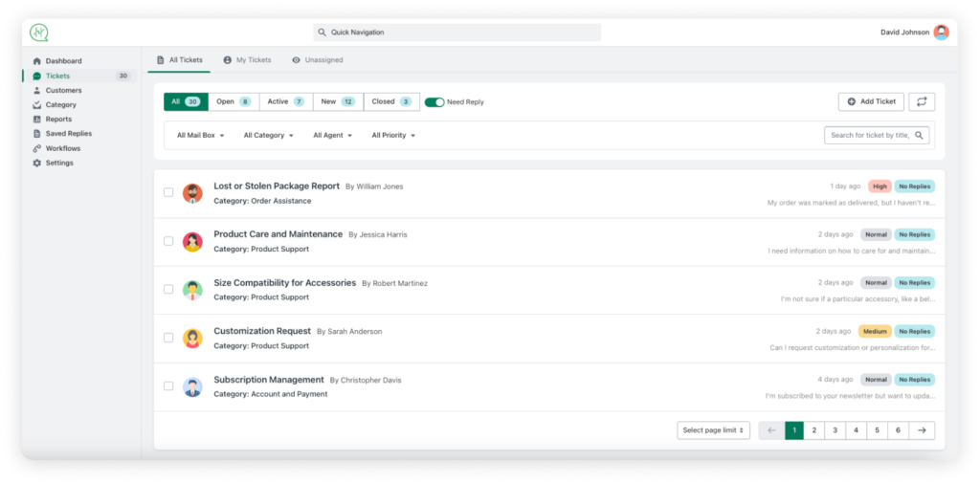The width and height of the screenshot is (980, 483).
Task: Open Workflows using its sidebar icon
Action: click(x=36, y=148)
